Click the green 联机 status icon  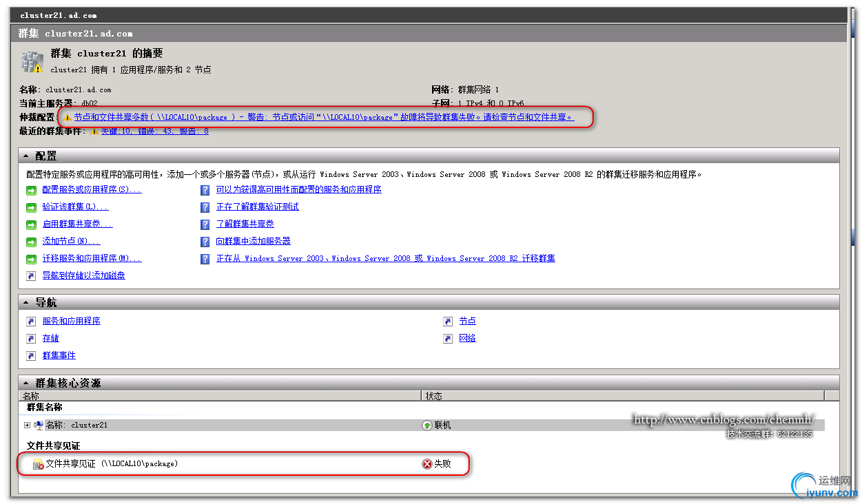427,426
